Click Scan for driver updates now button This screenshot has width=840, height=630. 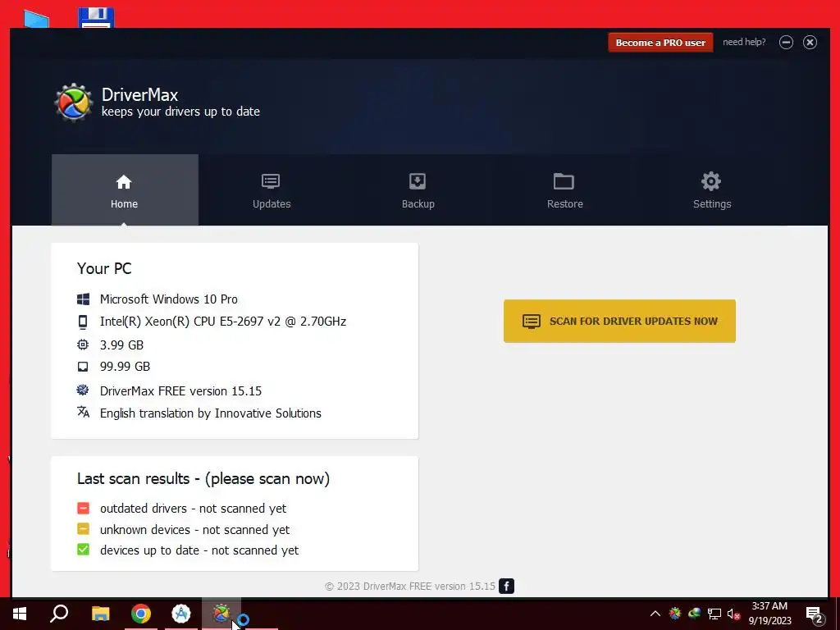click(x=619, y=321)
